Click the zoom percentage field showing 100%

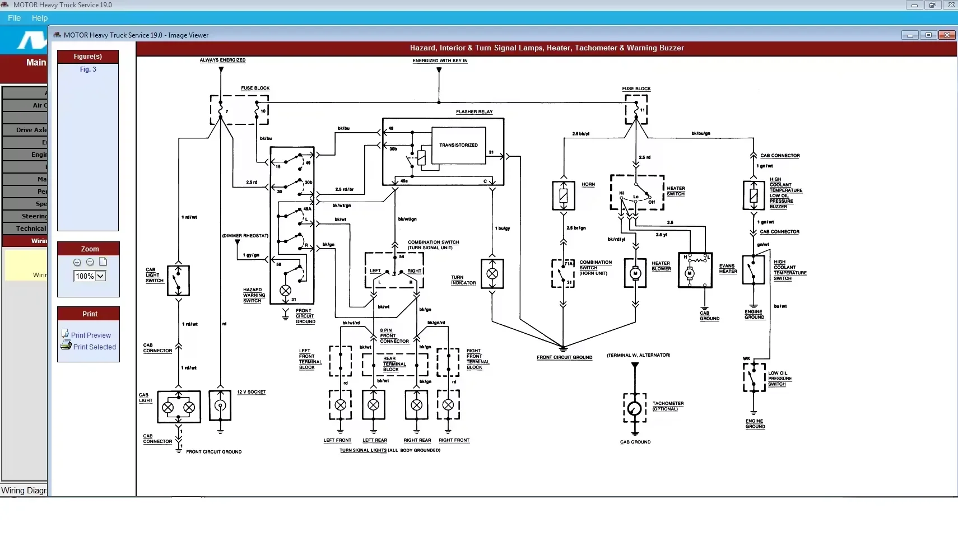[85, 276]
